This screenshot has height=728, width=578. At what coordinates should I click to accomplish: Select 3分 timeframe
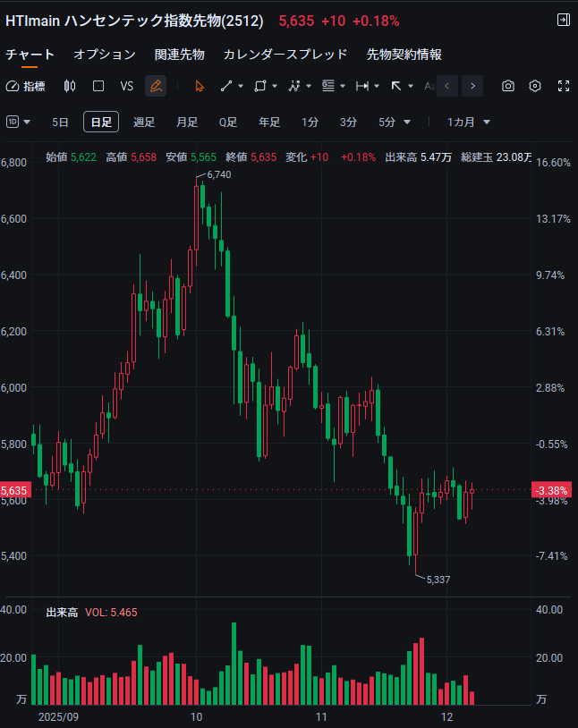348,123
